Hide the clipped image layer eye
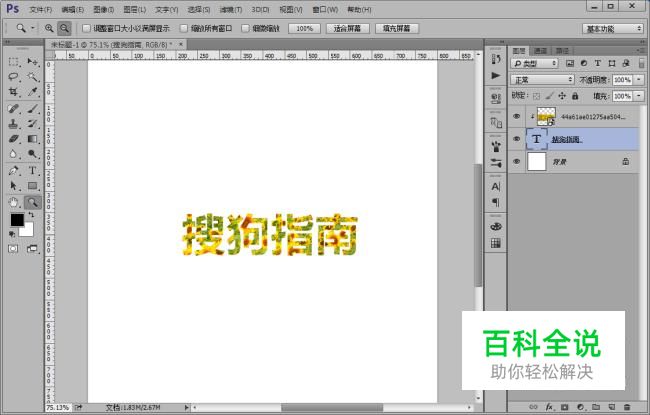The width and height of the screenshot is (650, 415). 516,116
